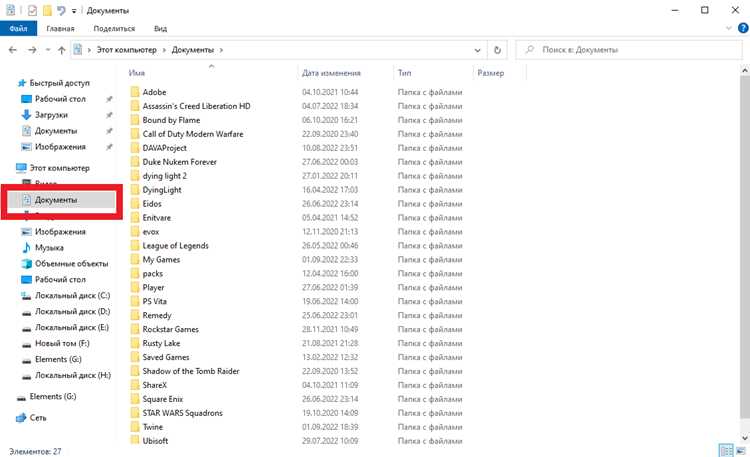This screenshot has width=750, height=457.
Task: Select the Call of Duty Modern Warfare folder
Action: click(x=193, y=134)
